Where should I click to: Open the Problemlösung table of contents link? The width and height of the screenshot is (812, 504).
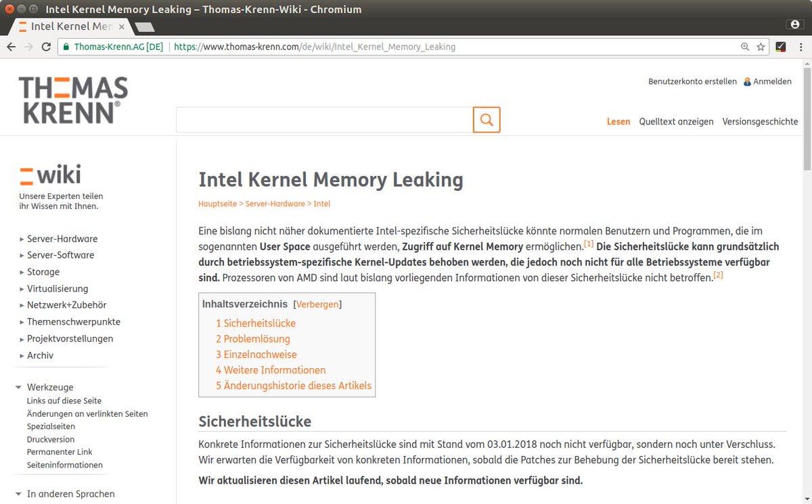[x=255, y=338]
